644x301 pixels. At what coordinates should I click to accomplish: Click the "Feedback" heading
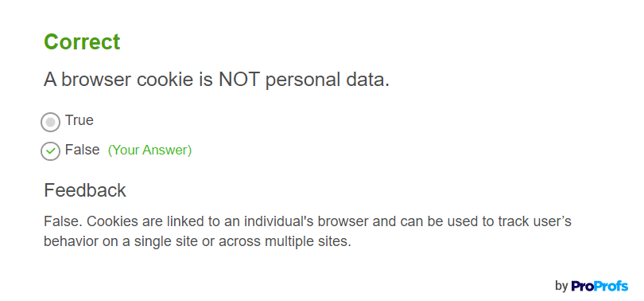(x=85, y=190)
